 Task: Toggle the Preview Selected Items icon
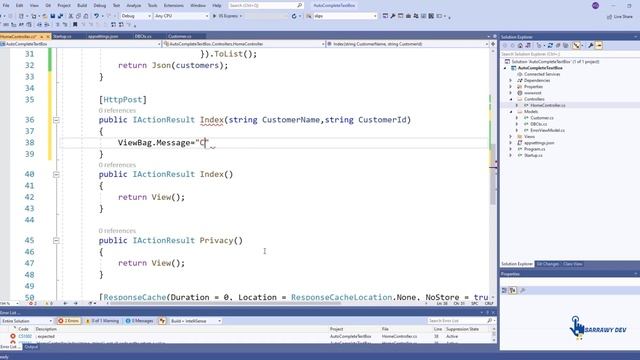(x=599, y=46)
